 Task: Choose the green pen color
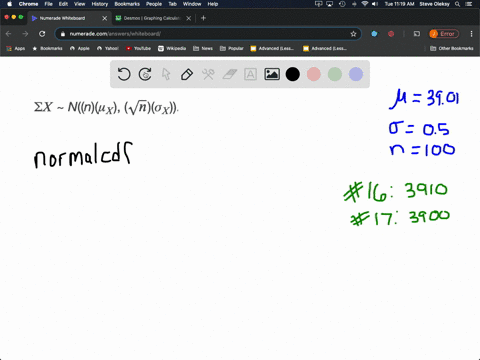pyautogui.click(x=335, y=74)
